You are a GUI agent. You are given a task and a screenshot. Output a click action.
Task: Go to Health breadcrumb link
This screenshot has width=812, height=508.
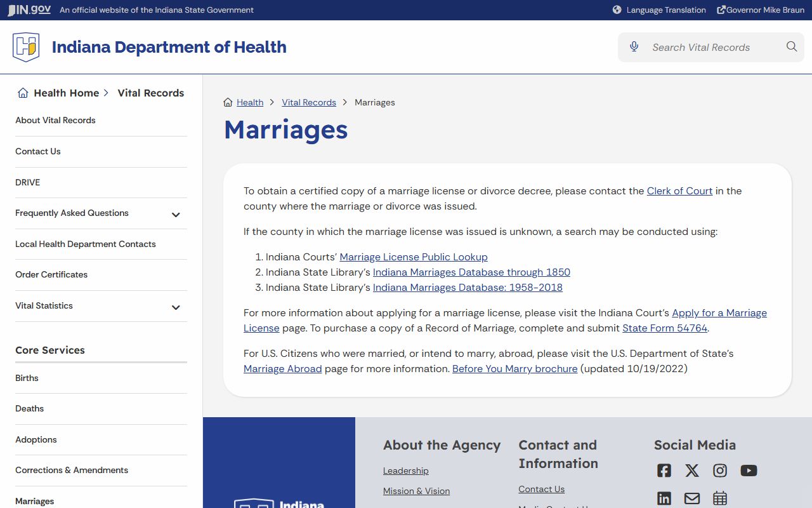point(250,102)
